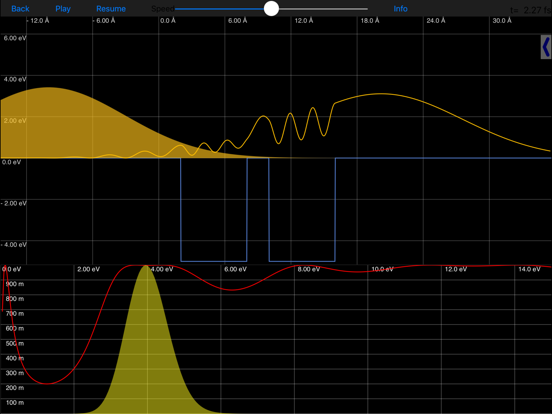Viewport: 552px width, 414px height.
Task: Click the '900 m' transmission scale label
Action: pos(15,284)
